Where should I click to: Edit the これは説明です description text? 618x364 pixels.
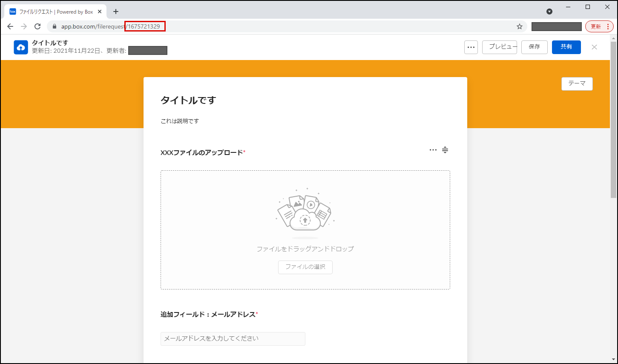point(180,121)
